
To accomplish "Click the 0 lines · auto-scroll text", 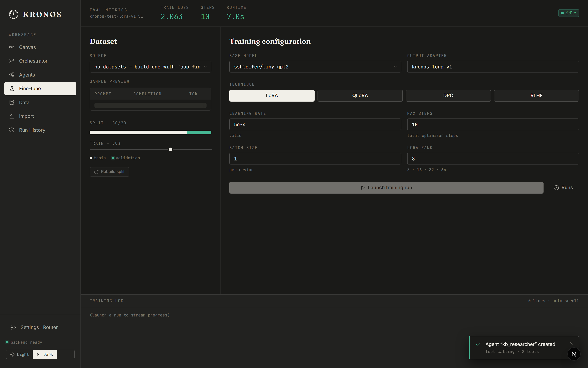I will tap(553, 301).
